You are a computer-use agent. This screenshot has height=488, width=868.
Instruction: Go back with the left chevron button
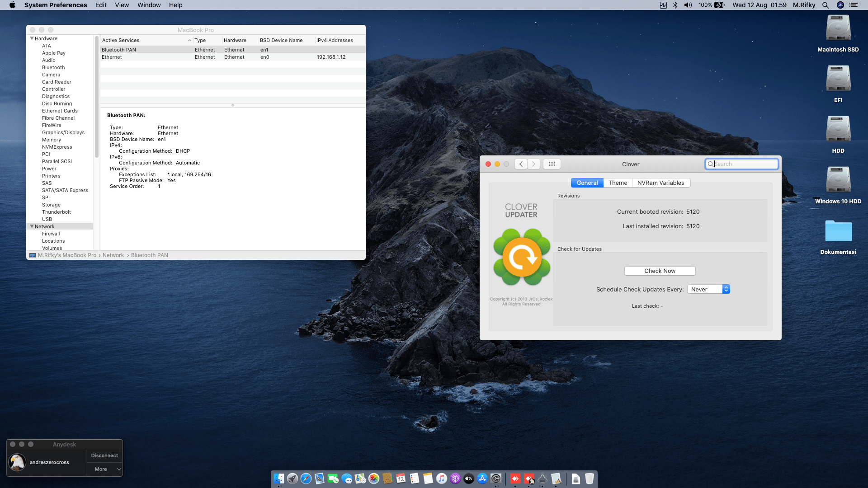coord(521,164)
